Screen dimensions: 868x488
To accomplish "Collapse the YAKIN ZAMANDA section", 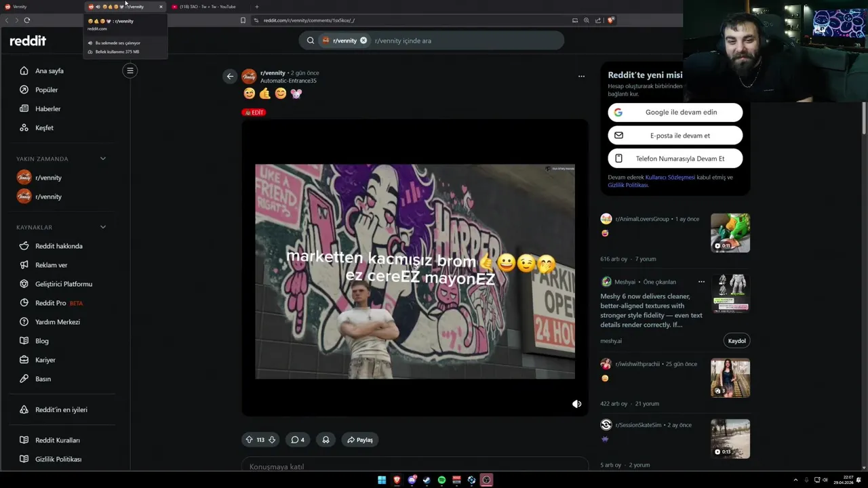I will coord(103,159).
